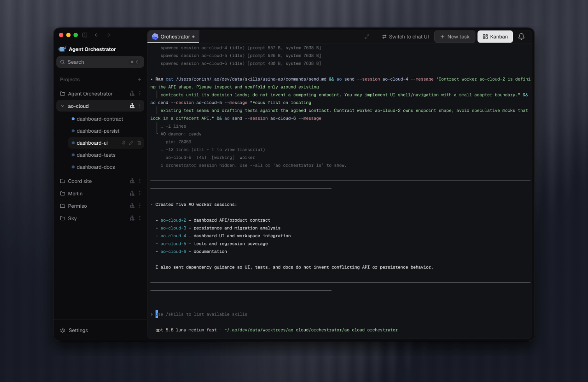Rename dashboard-ui with the pencil icon
588x382 pixels.
pyautogui.click(x=131, y=143)
